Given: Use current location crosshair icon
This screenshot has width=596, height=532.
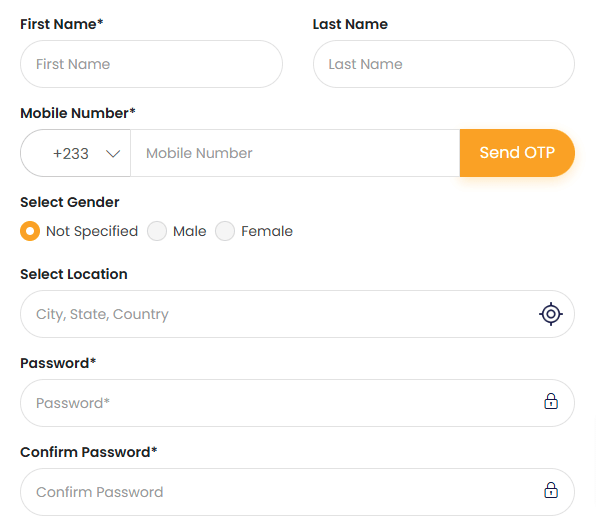Looking at the screenshot, I should point(551,314).
